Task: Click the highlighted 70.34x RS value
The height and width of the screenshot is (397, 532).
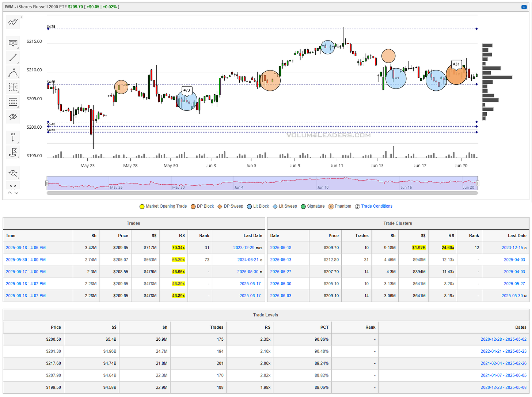Action: (178, 248)
